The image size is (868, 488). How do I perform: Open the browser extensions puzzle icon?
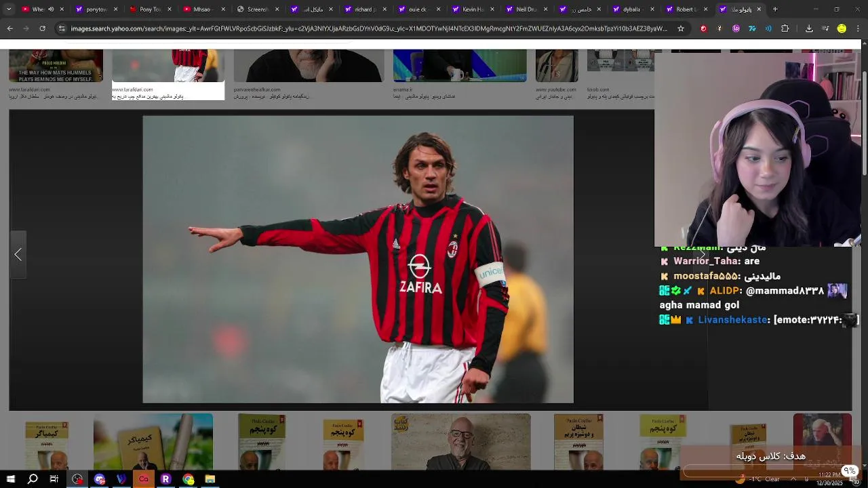pyautogui.click(x=785, y=28)
